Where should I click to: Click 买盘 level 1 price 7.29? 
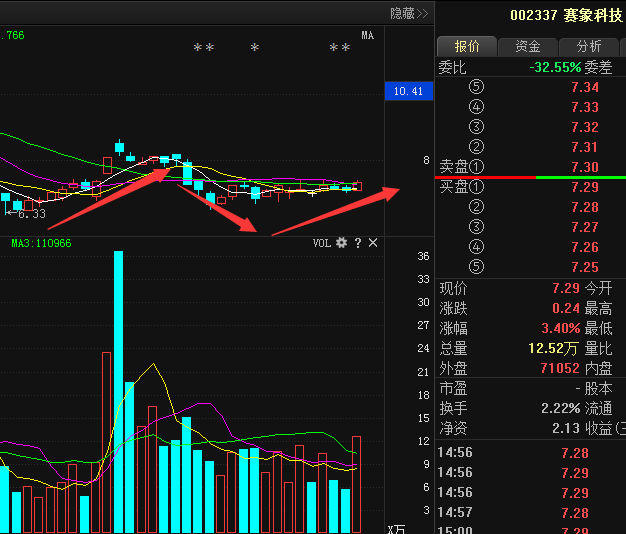coord(585,187)
